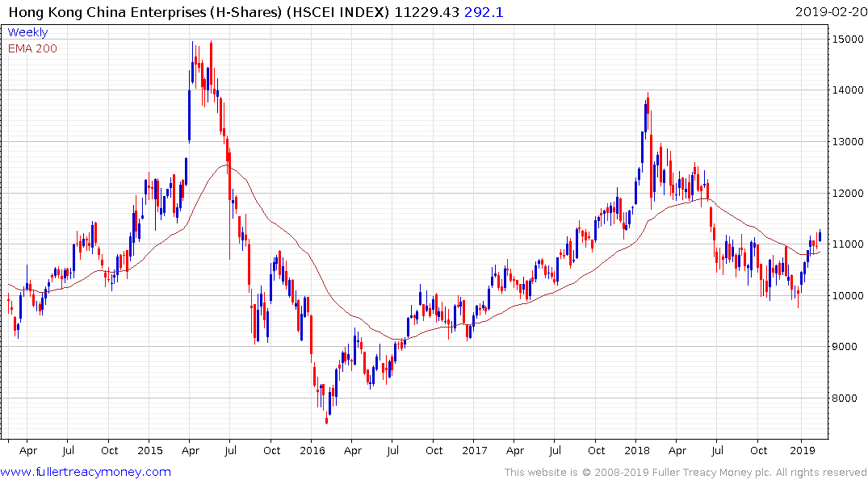
Task: Click the 2017 time axis marker
Action: pos(475,450)
